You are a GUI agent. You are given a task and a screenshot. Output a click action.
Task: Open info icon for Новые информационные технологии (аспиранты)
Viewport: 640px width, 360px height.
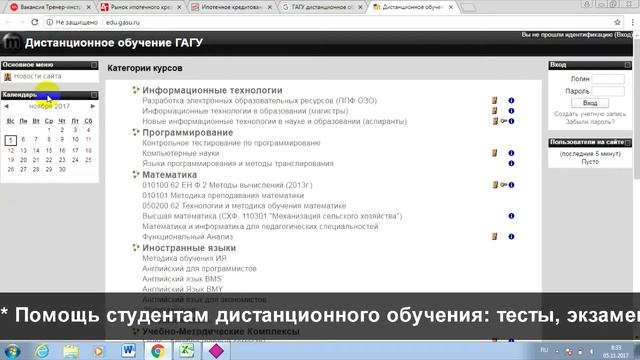click(511, 121)
